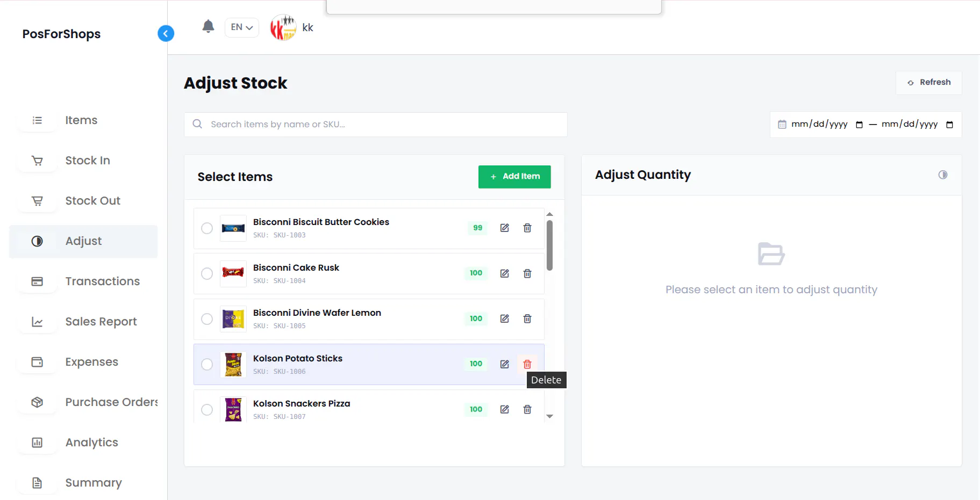Select Kolson Potato Sticks radio button
Image resolution: width=980 pixels, height=500 pixels.
pos(207,364)
